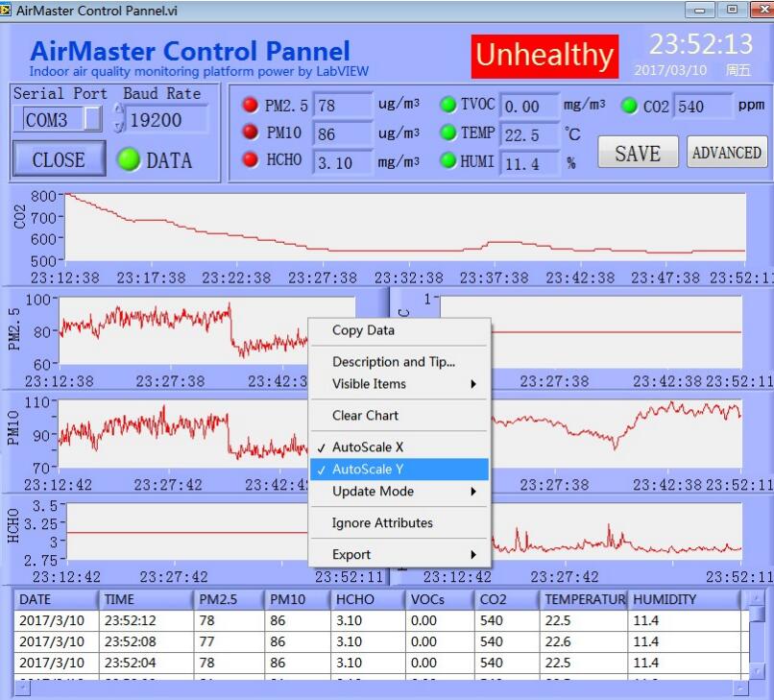Click the horizontal scrollbar right arrow below the table
774x700 pixels.
point(740,688)
